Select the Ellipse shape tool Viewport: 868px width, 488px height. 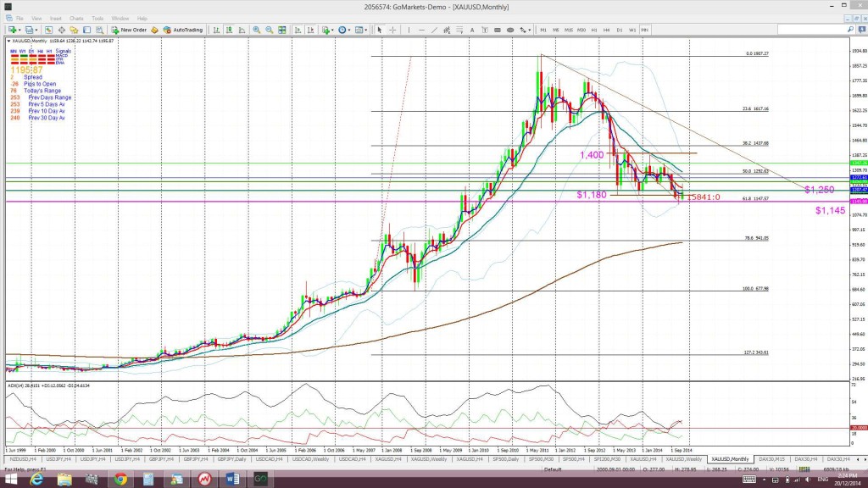[x=510, y=30]
